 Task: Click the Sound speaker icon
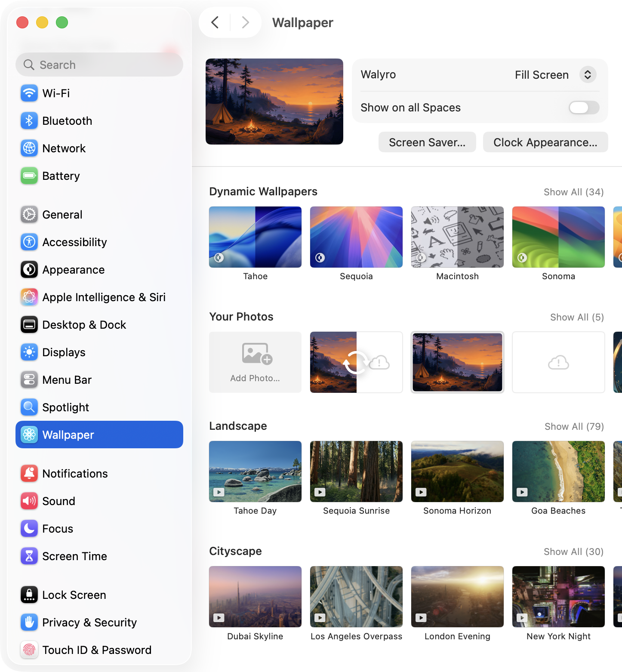click(x=29, y=501)
